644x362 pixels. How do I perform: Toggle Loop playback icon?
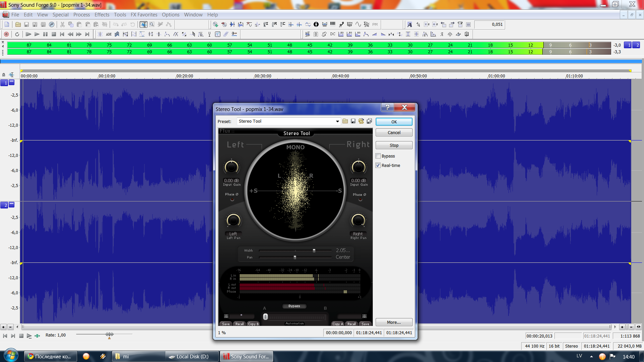click(x=17, y=34)
